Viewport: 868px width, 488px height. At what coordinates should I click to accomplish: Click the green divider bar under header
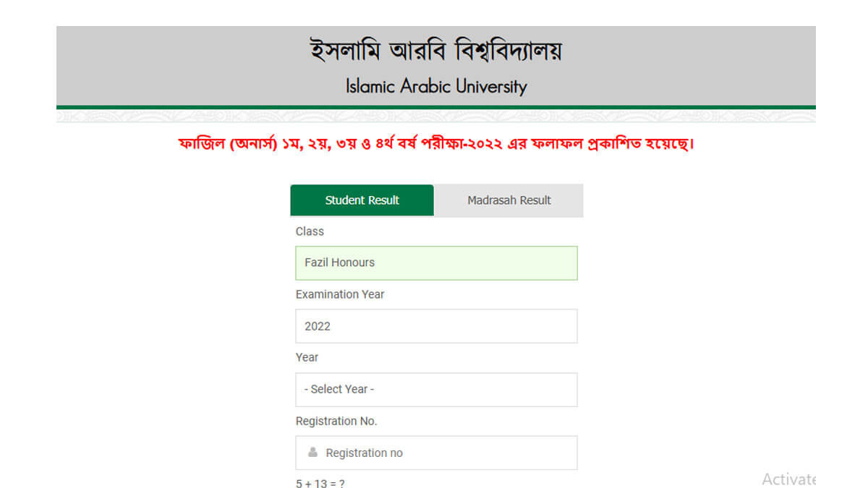(x=436, y=108)
